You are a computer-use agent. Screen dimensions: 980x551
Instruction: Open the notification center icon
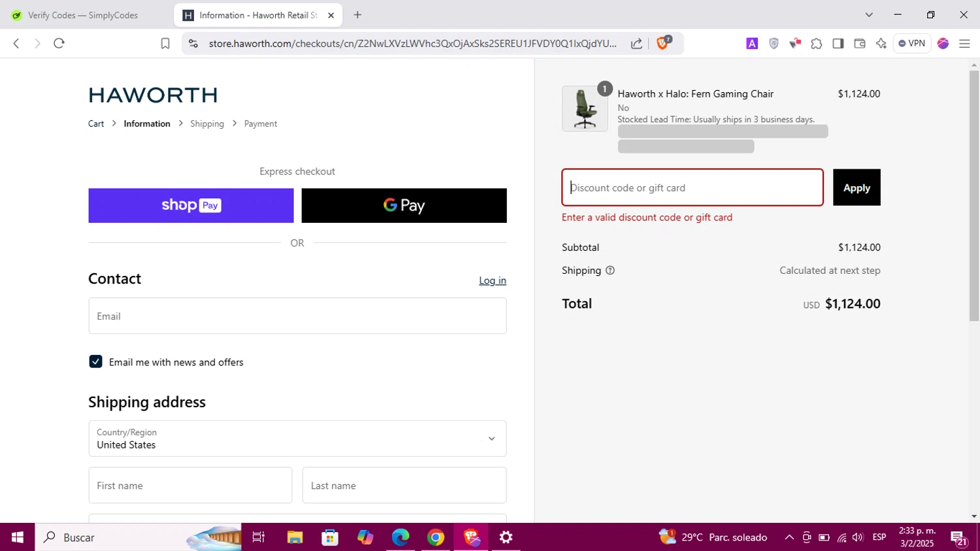(x=960, y=538)
